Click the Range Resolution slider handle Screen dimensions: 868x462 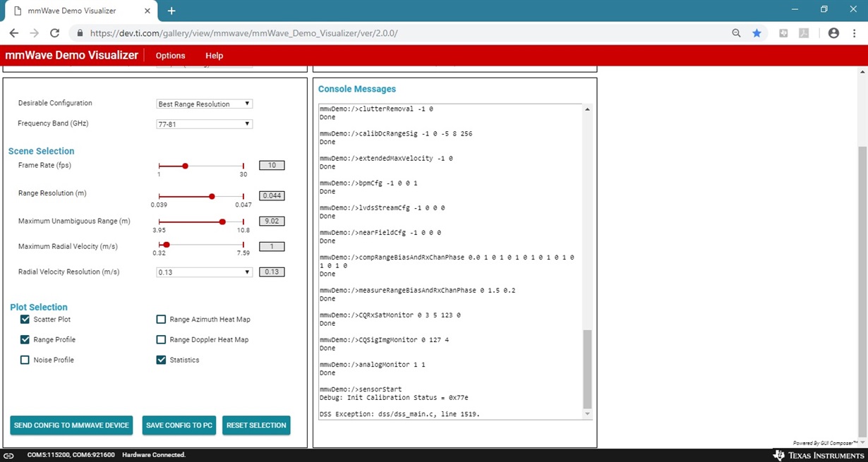click(x=212, y=196)
